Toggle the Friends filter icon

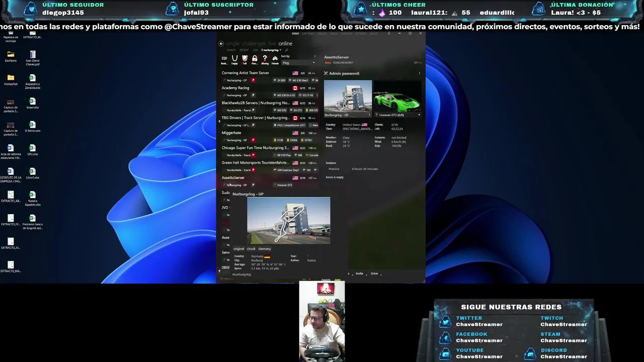[275, 60]
